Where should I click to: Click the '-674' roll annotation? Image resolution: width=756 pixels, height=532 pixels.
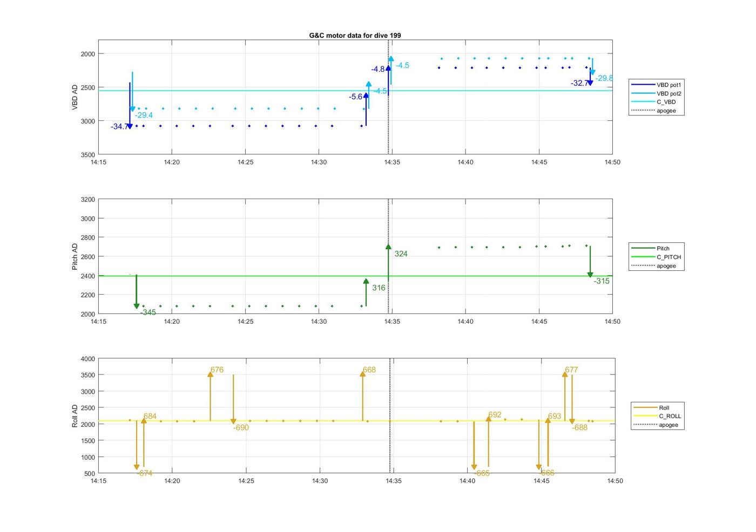pos(144,473)
